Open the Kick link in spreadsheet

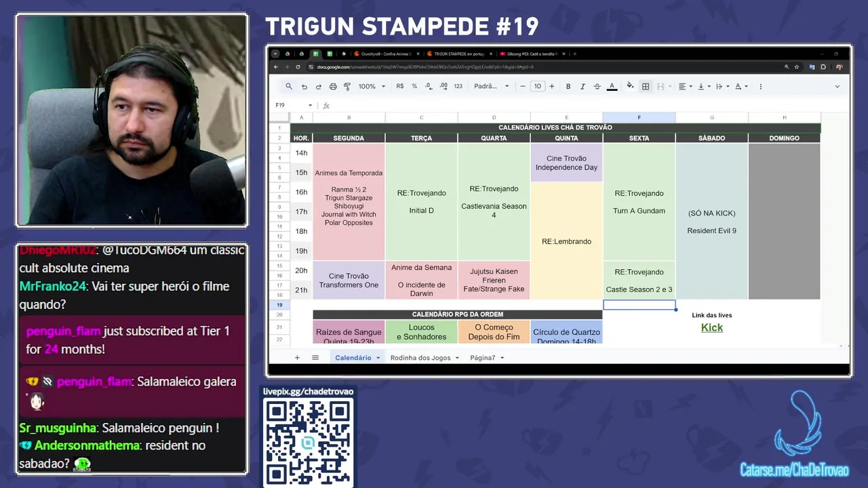point(711,327)
